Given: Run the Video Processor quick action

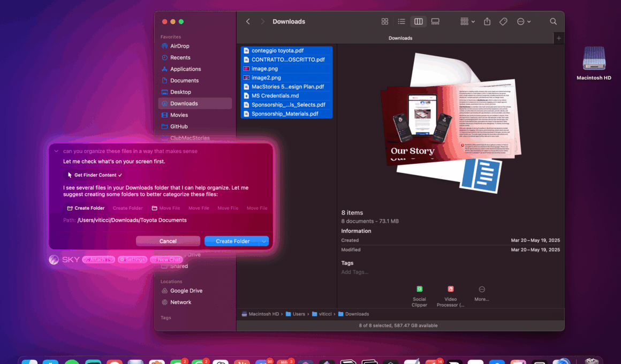Looking at the screenshot, I should click(x=450, y=296).
